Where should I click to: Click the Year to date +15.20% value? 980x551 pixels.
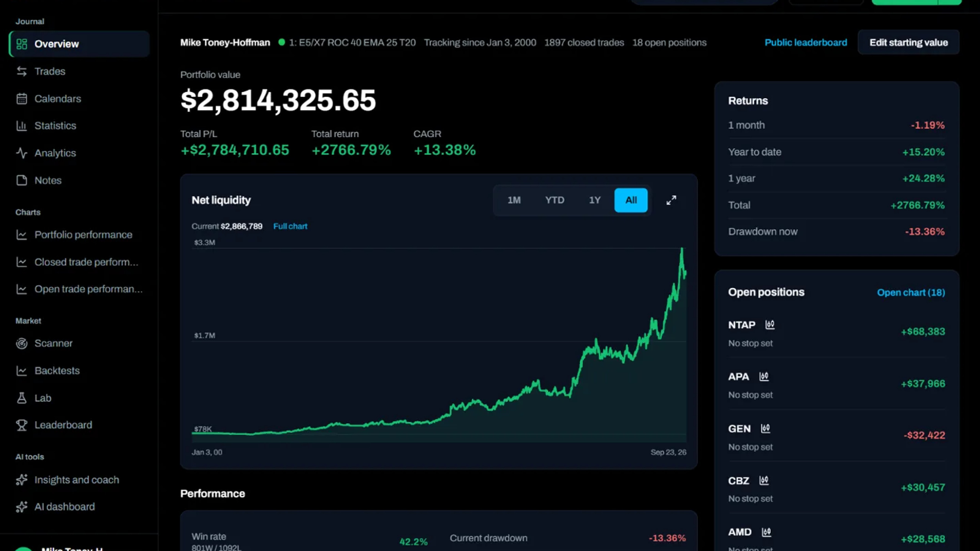(923, 152)
